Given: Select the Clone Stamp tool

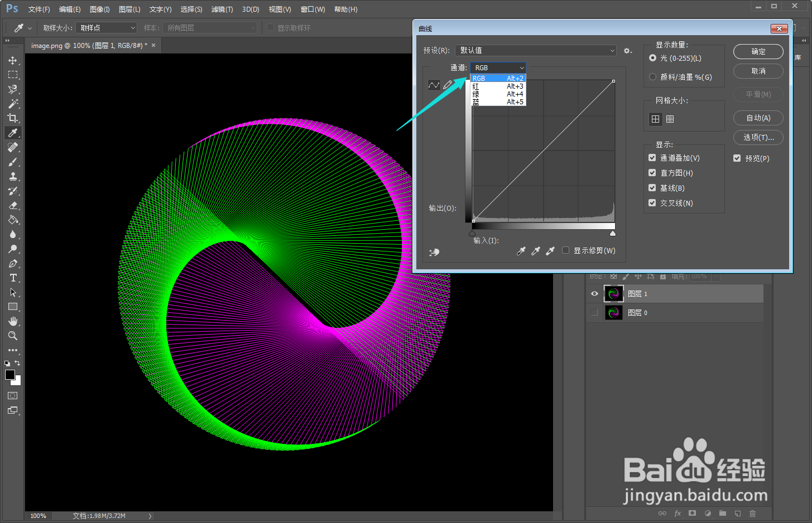Looking at the screenshot, I should 13,176.
